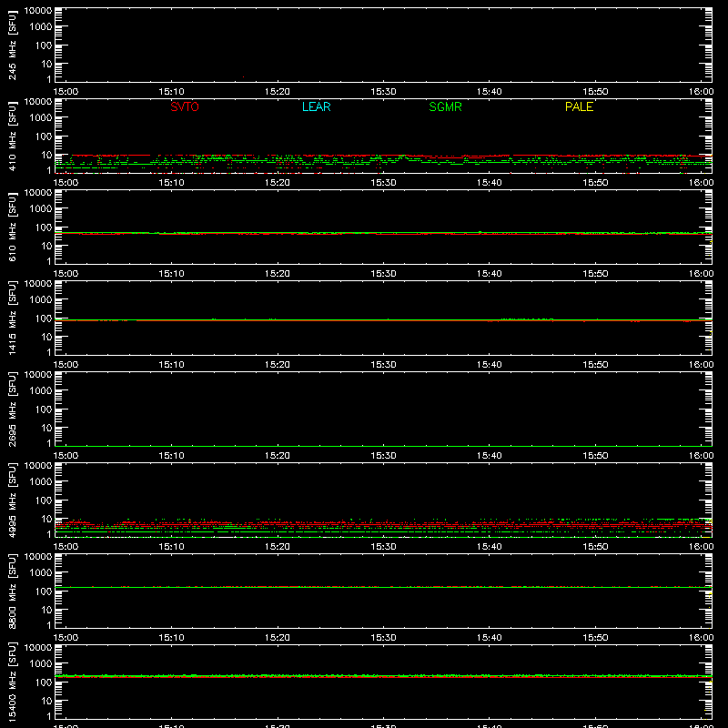Select the 245 MHz [SFU] axis title
Viewport: 728px width, 728px height.
point(13,45)
